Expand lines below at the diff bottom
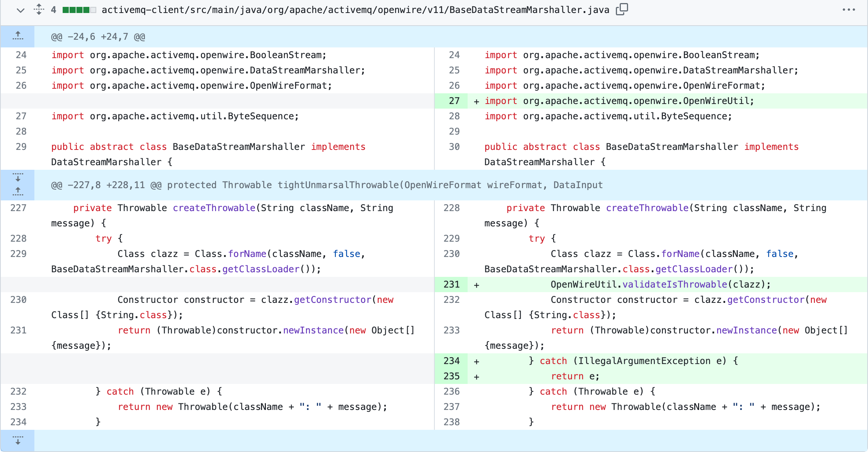The width and height of the screenshot is (868, 452). (x=18, y=441)
